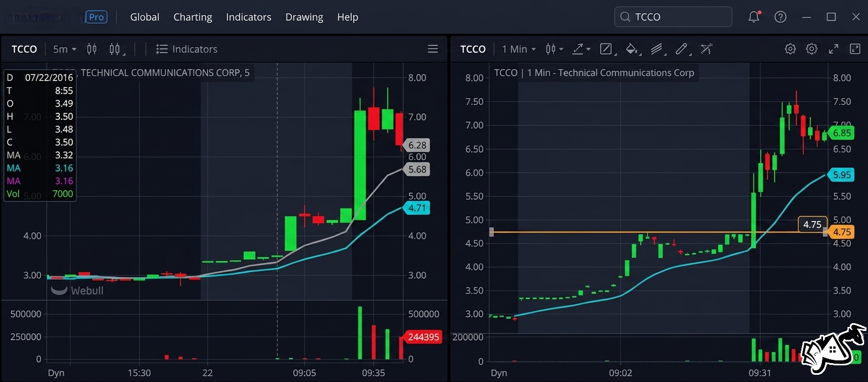Click the Dyn label under left chart
The width and height of the screenshot is (868, 382).
(56, 373)
